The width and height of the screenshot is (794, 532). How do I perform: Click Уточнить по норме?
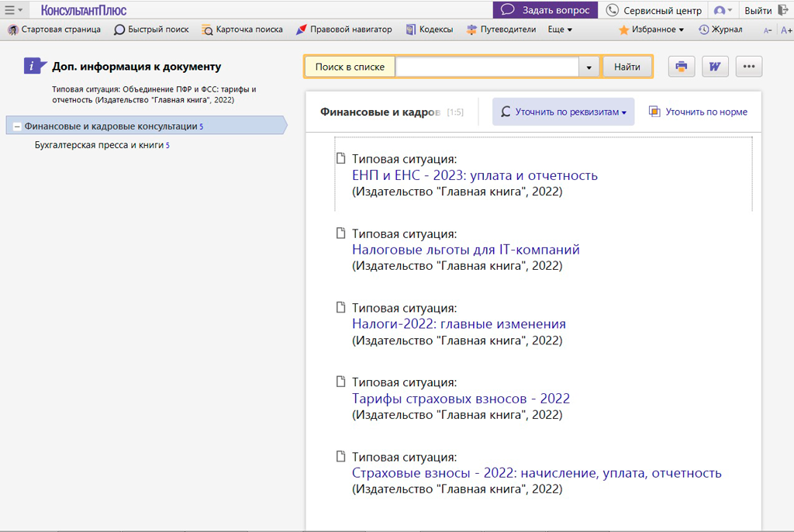698,112
